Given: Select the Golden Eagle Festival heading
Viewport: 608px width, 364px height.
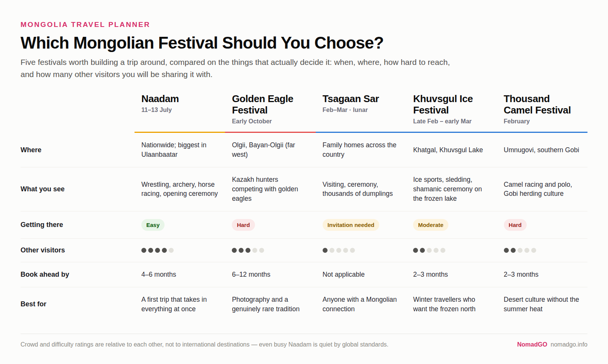Looking at the screenshot, I should point(263,104).
